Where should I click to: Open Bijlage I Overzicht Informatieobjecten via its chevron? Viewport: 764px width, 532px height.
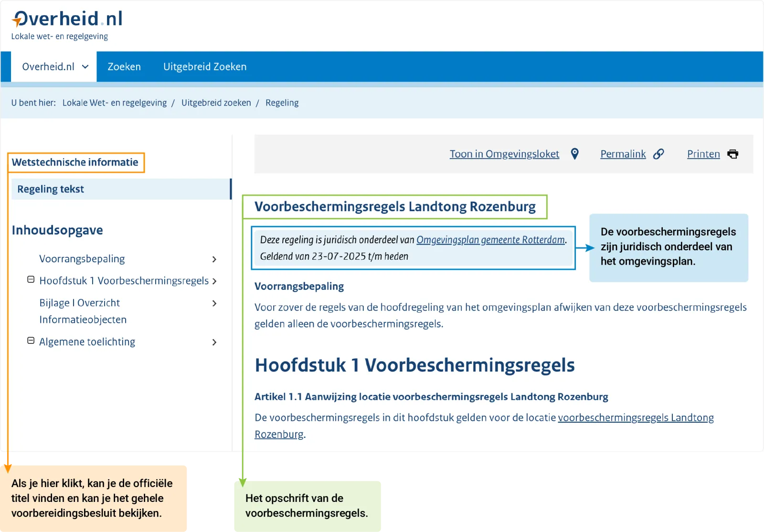point(215,304)
